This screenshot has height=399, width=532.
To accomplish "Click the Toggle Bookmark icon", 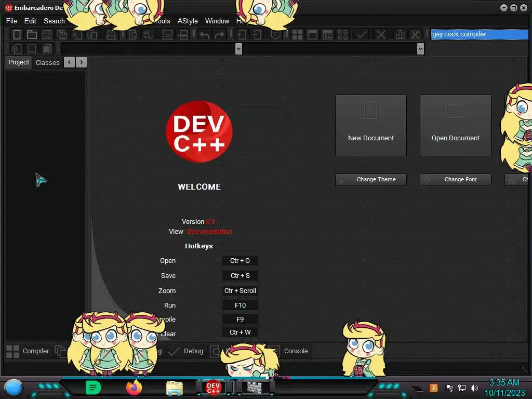I will (32, 49).
